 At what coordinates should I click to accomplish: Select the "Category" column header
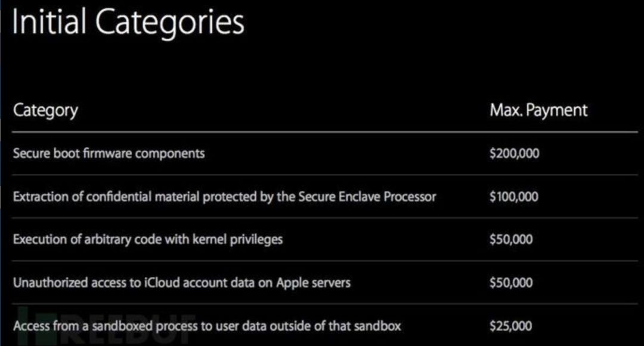45,110
